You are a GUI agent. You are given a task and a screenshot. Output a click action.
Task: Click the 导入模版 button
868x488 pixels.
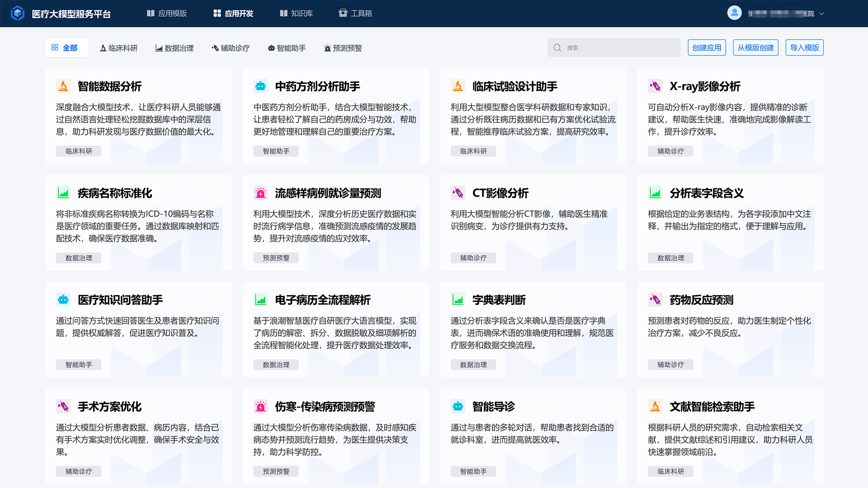804,47
